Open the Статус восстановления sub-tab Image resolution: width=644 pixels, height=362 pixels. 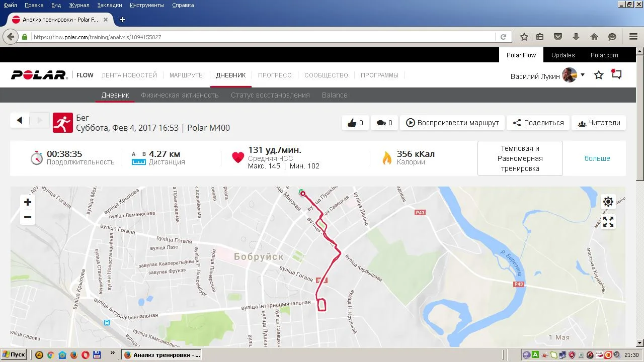270,95
